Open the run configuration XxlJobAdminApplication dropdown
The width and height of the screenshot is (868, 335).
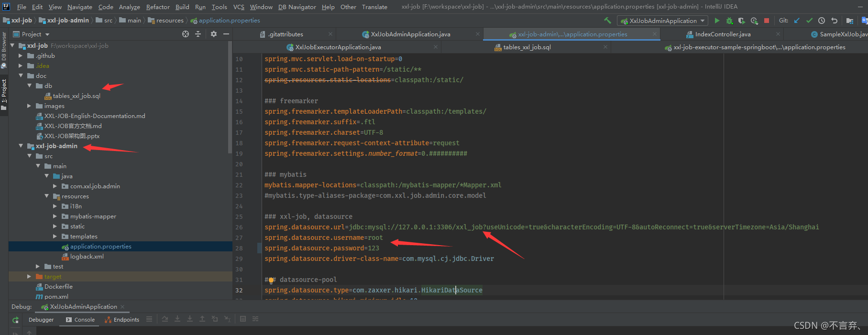click(x=663, y=21)
